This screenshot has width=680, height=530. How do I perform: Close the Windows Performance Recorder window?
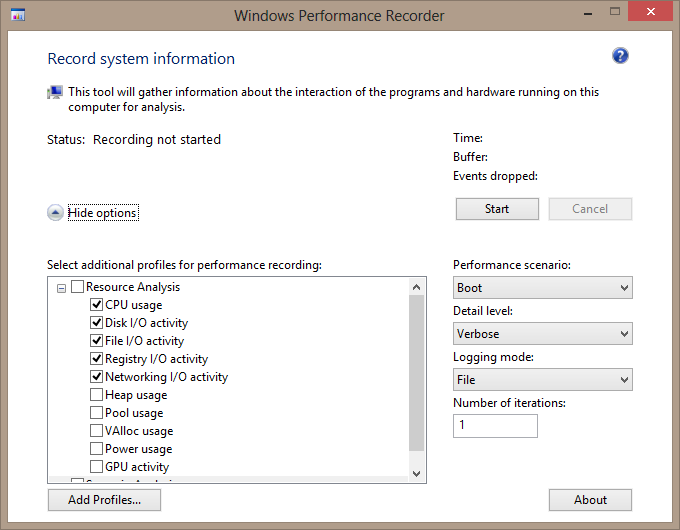(x=651, y=12)
